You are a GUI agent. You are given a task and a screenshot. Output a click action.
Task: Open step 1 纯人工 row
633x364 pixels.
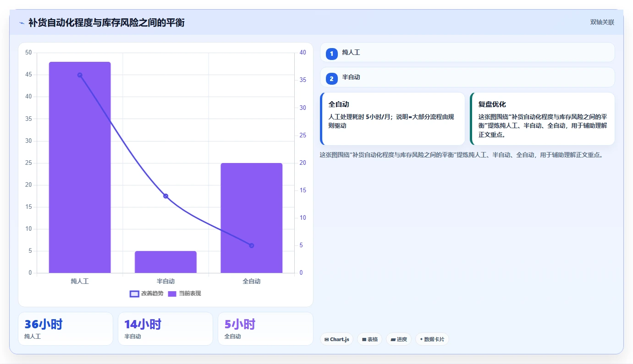tap(467, 53)
